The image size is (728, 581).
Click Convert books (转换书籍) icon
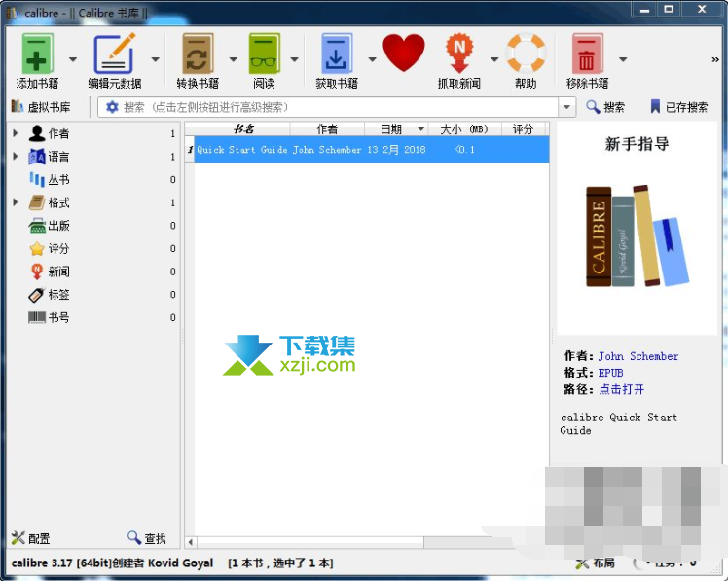[198, 60]
